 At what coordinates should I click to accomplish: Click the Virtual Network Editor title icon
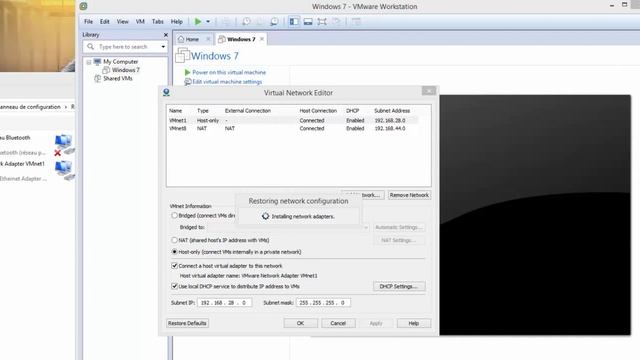click(166, 92)
